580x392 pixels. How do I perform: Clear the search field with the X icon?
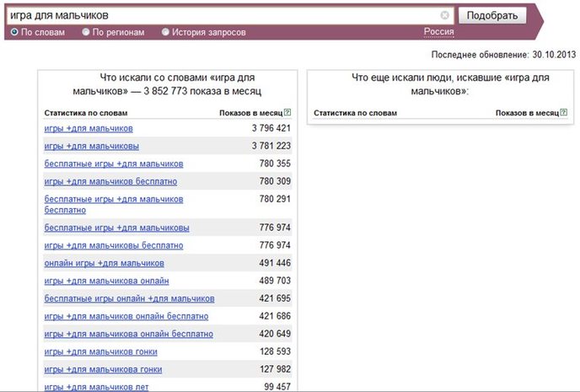tap(444, 15)
